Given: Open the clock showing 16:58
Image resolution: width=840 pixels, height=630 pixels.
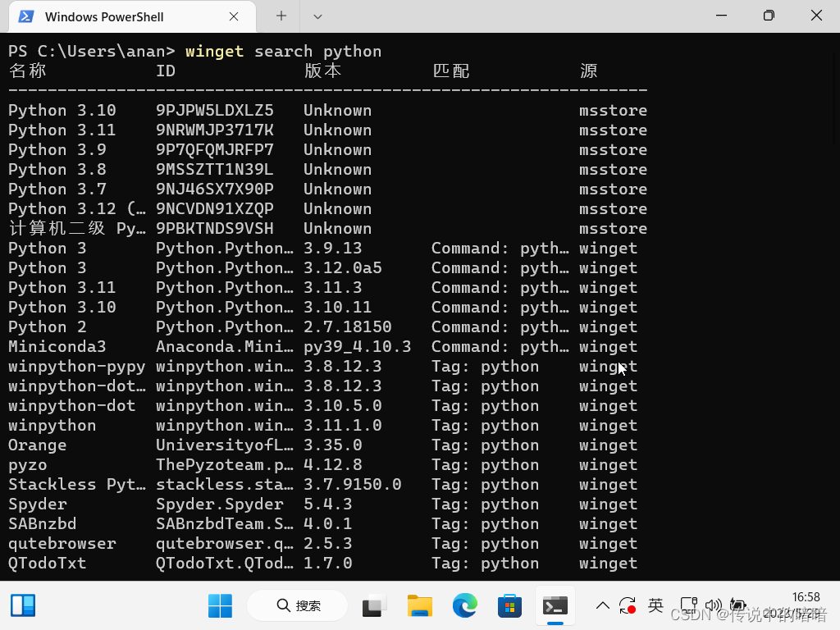Looking at the screenshot, I should (x=806, y=597).
